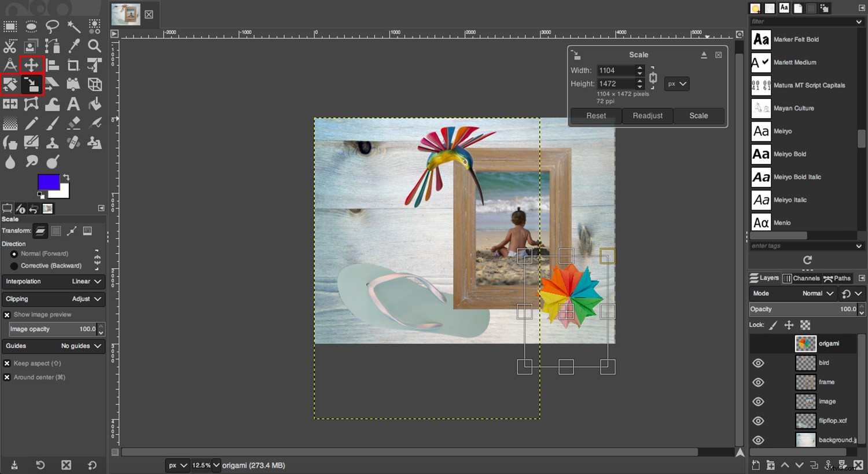Toggle the Keep aspect checkbox
868x474 pixels.
(7, 363)
